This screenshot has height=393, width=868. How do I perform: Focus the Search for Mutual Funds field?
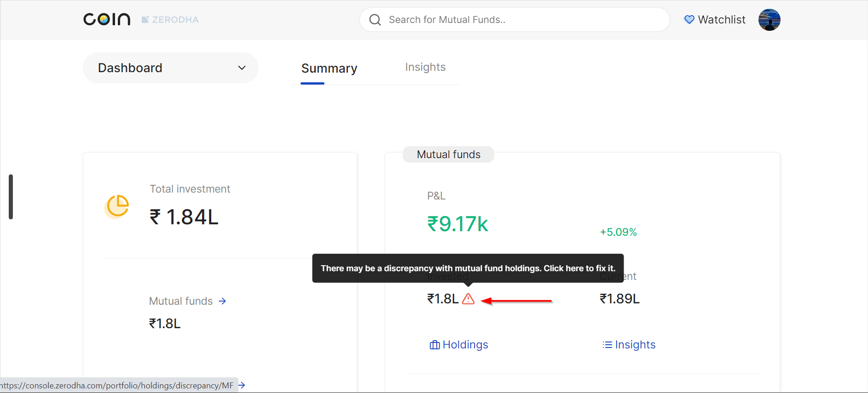[515, 20]
